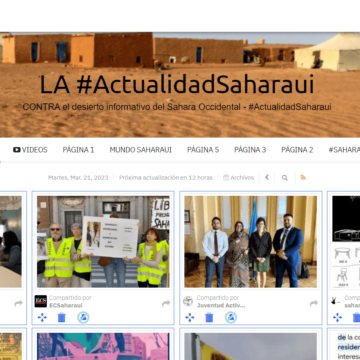Open the search magnifier icon
The width and height of the screenshot is (360, 360).
285,178
